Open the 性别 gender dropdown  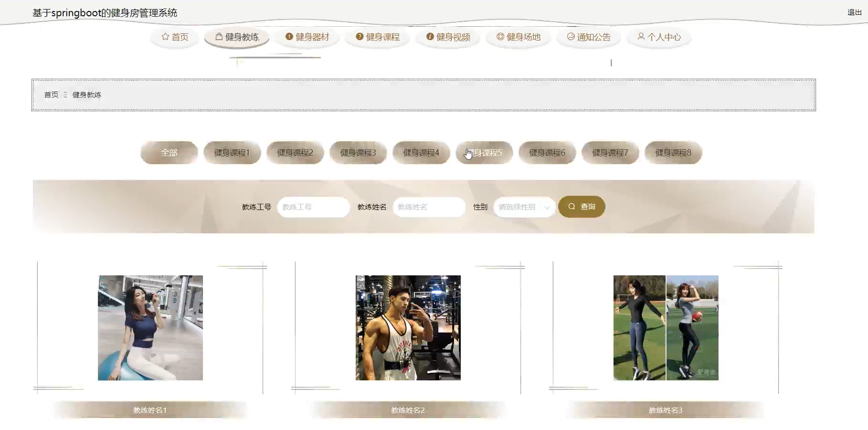524,207
